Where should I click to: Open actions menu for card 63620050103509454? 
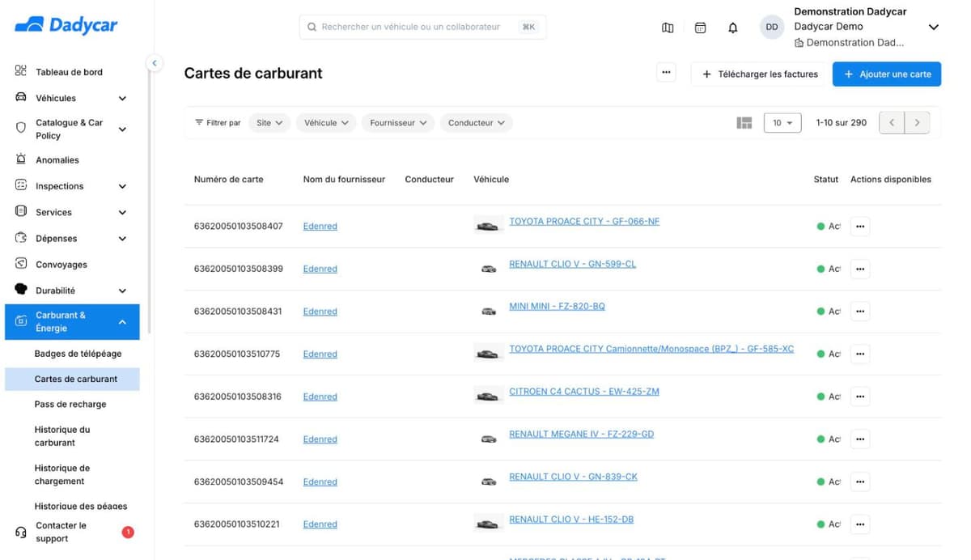(860, 482)
